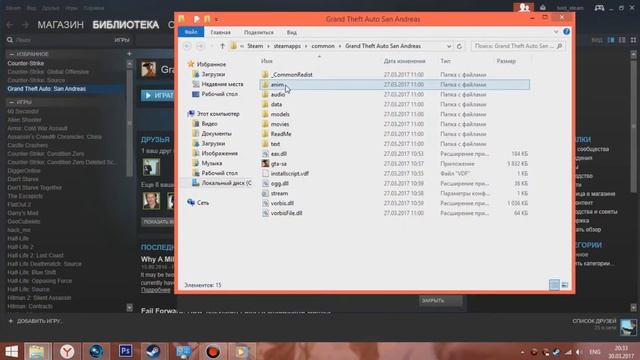Click ДОБАВИТЬ ИГРУ in Steam

(x=35, y=321)
